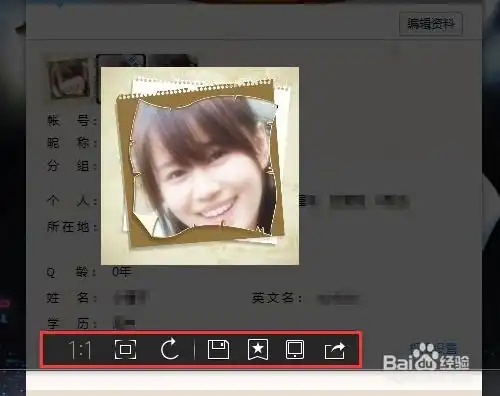
Task: Select the first small avatar thumbnail in the profile
Action: 69,79
